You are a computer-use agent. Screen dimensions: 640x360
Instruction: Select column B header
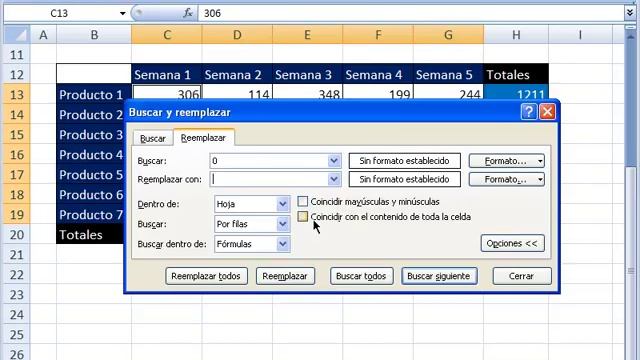pos(94,35)
